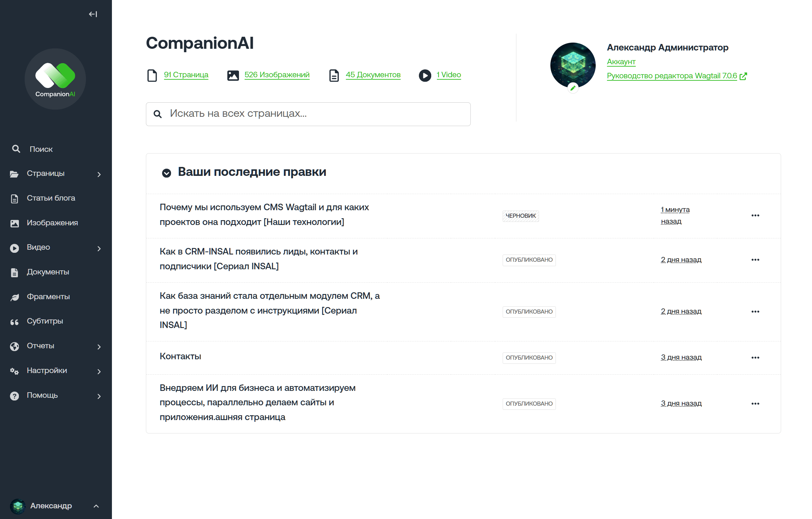Image resolution: width=812 pixels, height=519 pixels.
Task: Collapse the sidebar with the arrow icon
Action: (x=92, y=14)
